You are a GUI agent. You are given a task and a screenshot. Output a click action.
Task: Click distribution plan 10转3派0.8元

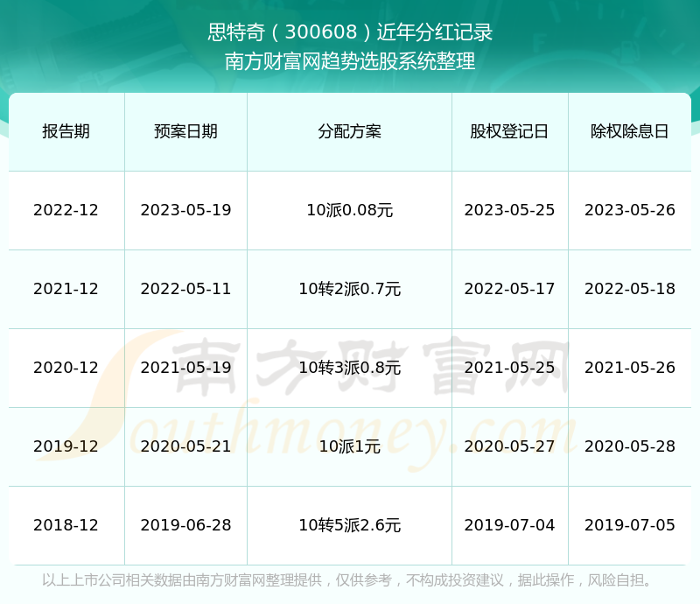pos(349,368)
